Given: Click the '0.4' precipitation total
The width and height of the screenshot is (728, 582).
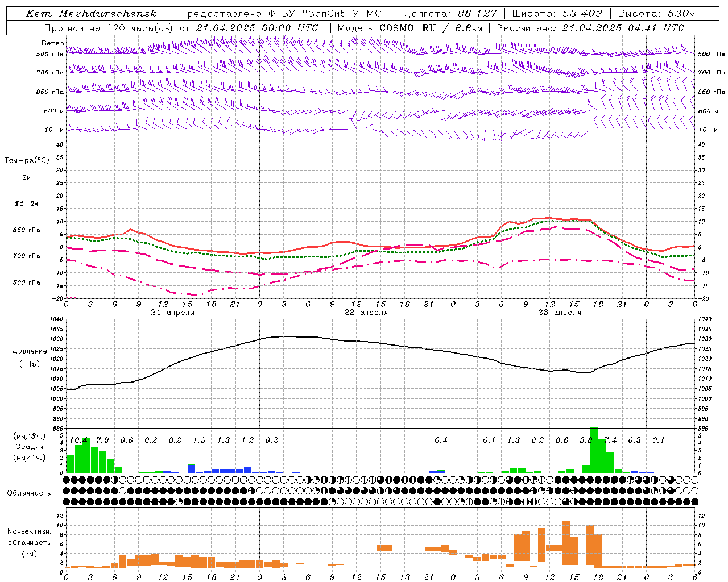Looking at the screenshot, I should click(441, 440).
